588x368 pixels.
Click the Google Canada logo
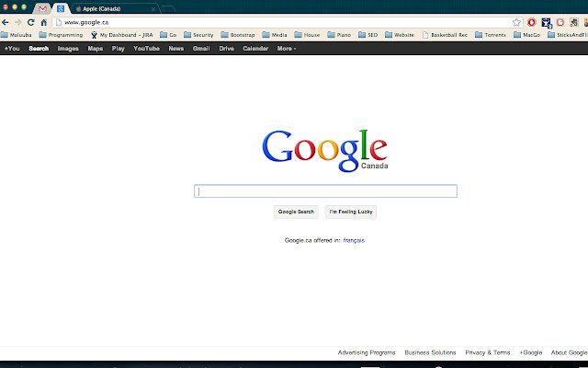pos(325,150)
